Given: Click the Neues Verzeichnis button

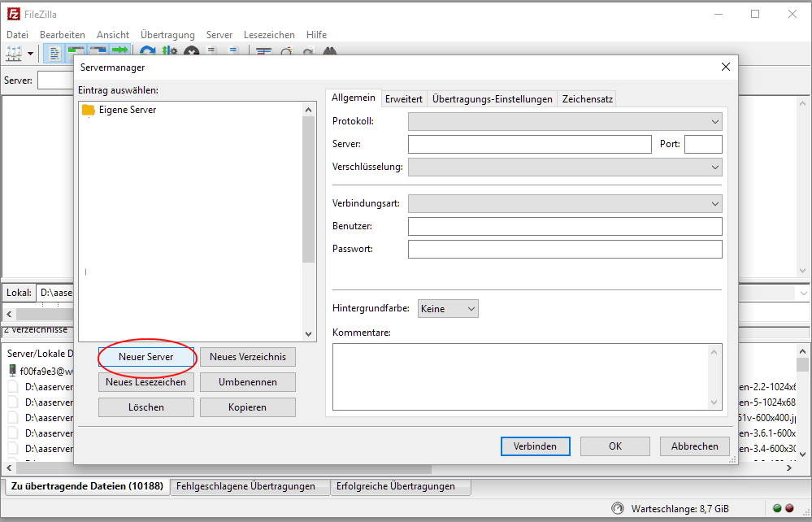Looking at the screenshot, I should 248,357.
